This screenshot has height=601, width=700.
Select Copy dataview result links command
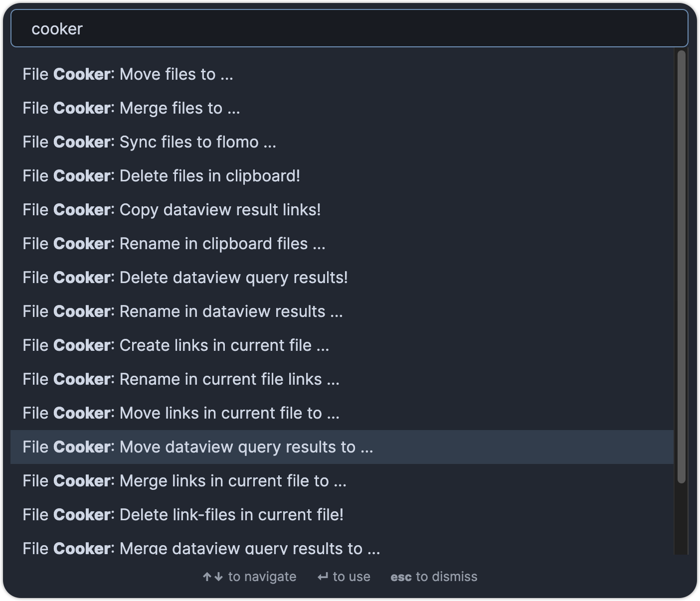[x=342, y=210]
